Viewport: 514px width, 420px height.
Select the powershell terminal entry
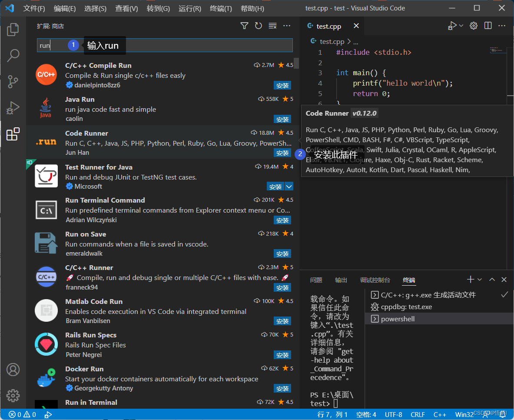(x=439, y=319)
